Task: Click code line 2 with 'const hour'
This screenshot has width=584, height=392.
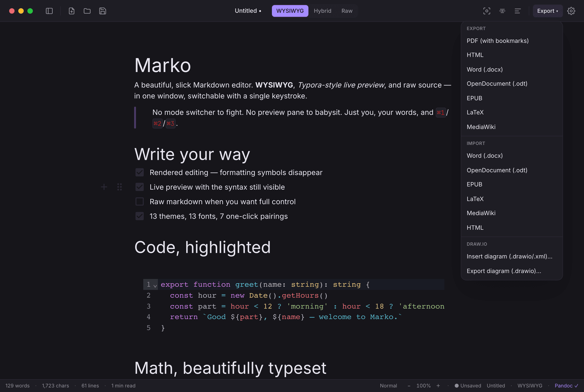Action: coord(249,295)
